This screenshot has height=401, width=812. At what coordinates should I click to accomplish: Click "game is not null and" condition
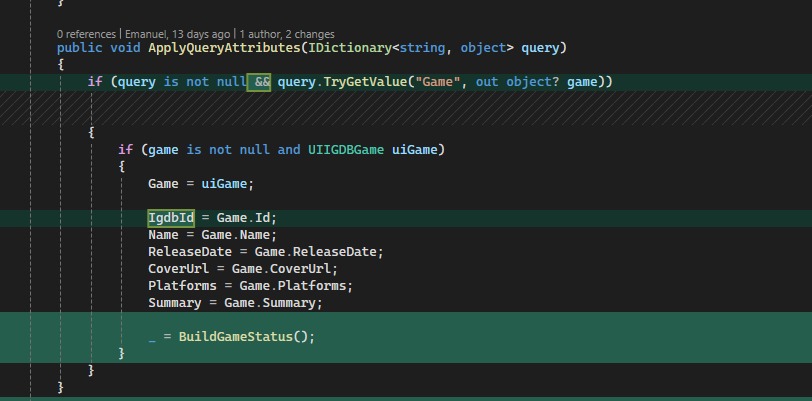point(224,150)
